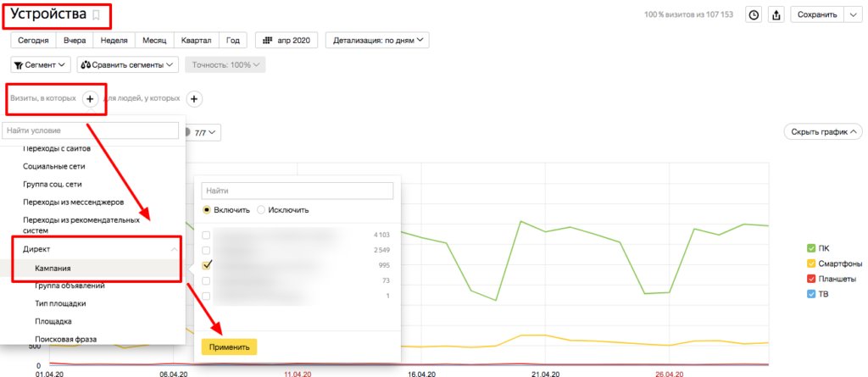The width and height of the screenshot is (868, 377).
Task: Collapse the Директ group
Action: 175,250
